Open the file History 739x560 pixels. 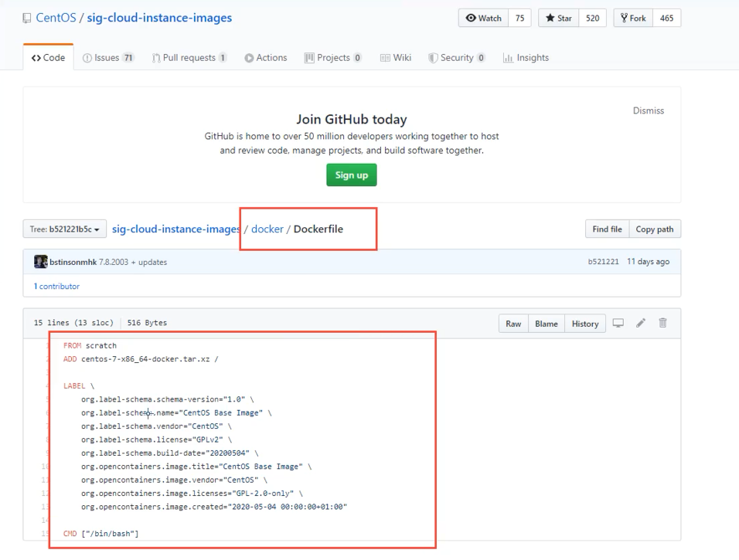coord(585,324)
